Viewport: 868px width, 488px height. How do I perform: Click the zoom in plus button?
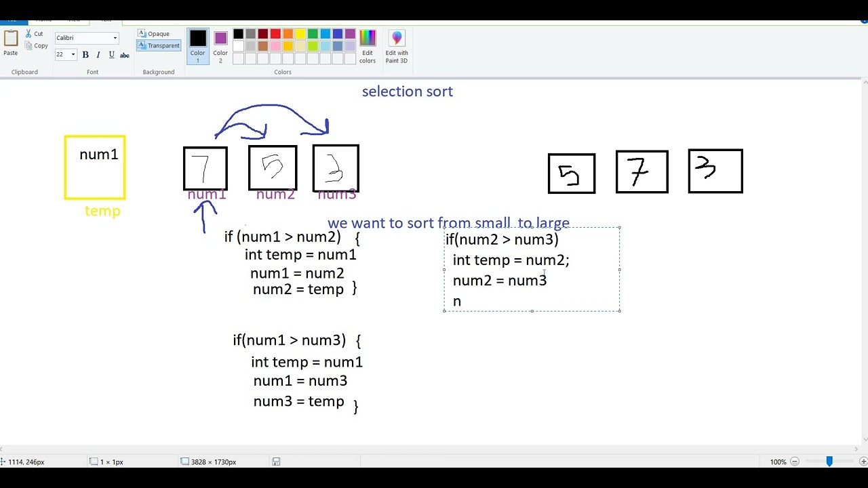(x=863, y=462)
